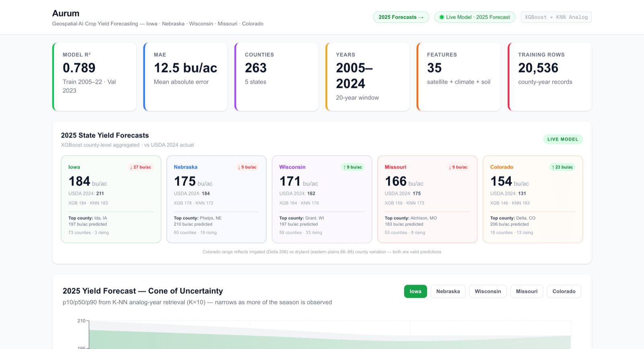Open the Colorado 154 bu/ac forecast card
Image resolution: width=644 pixels, height=349 pixels.
tap(533, 199)
